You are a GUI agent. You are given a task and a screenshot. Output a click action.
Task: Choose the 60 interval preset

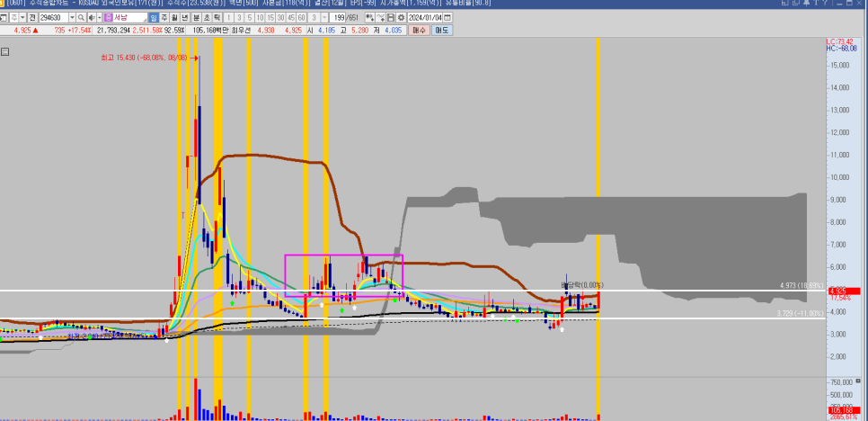coord(301,18)
